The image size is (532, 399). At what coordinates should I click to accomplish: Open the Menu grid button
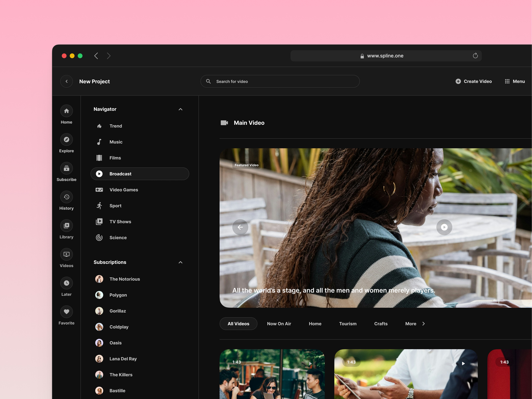click(515, 81)
